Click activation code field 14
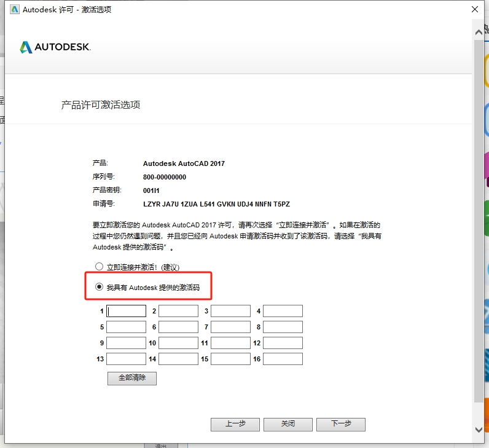The image size is (489, 448). click(178, 359)
